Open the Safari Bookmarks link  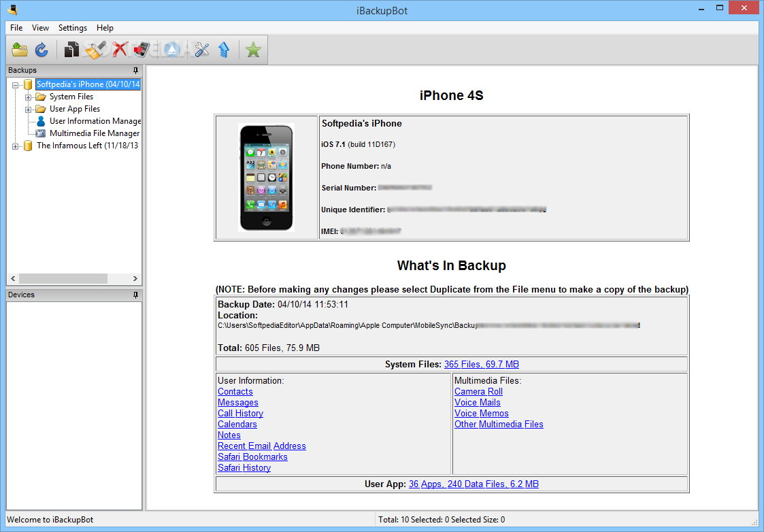[252, 456]
